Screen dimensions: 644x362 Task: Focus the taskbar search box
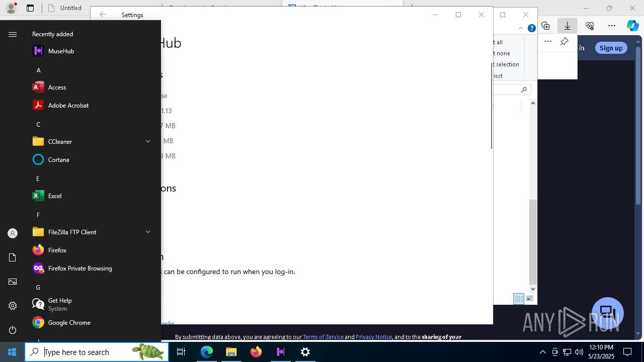tap(97, 352)
